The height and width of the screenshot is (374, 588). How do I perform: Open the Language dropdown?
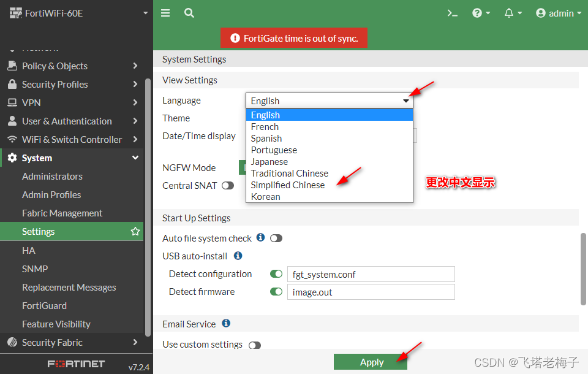tap(330, 101)
